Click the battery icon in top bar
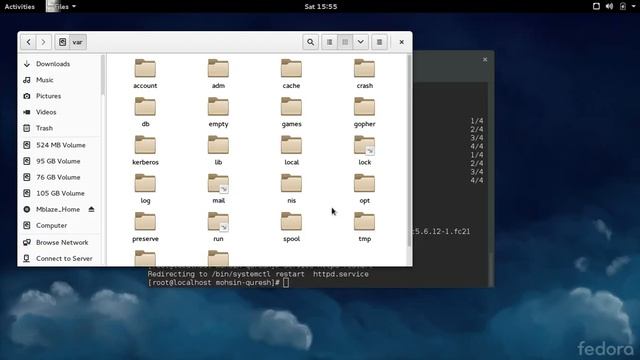The width and height of the screenshot is (640, 360). point(623,6)
